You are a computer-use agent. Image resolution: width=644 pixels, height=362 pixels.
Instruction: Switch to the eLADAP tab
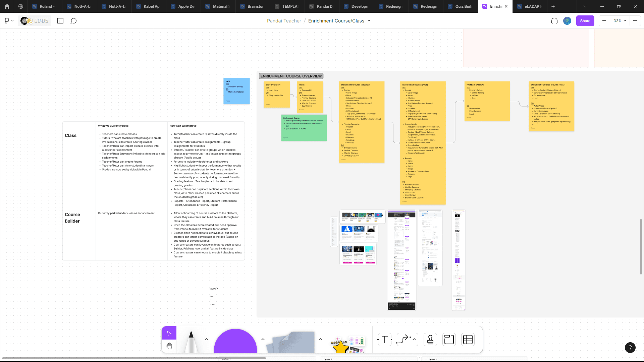(530, 6)
